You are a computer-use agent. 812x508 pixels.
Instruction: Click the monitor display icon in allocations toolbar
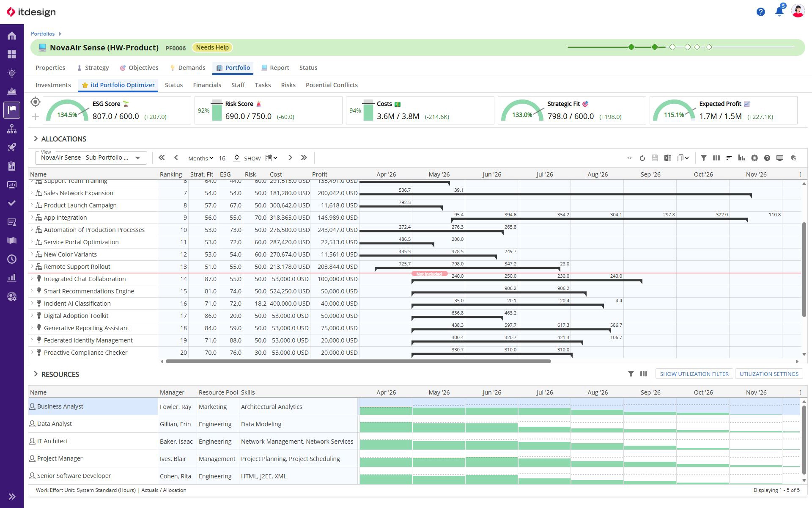click(x=780, y=158)
